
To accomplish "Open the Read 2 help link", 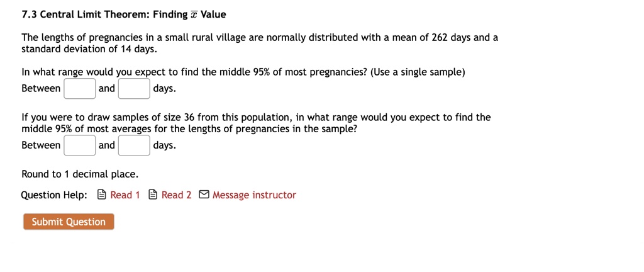I will coord(176,195).
